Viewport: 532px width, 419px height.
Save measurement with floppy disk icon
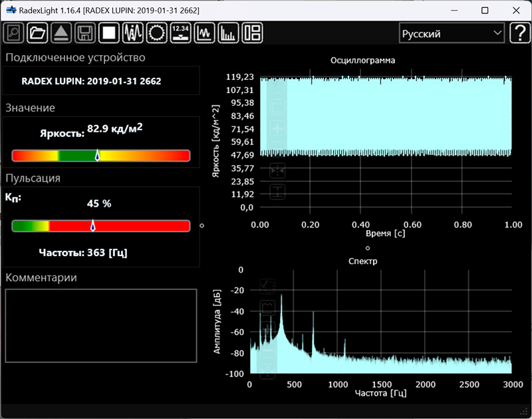[x=84, y=33]
